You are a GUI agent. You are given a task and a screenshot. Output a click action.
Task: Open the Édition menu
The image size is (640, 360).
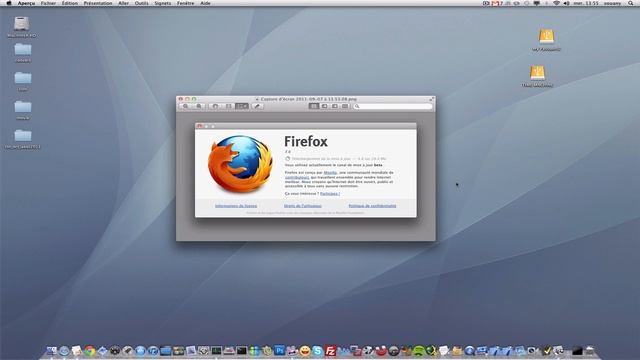click(x=70, y=3)
